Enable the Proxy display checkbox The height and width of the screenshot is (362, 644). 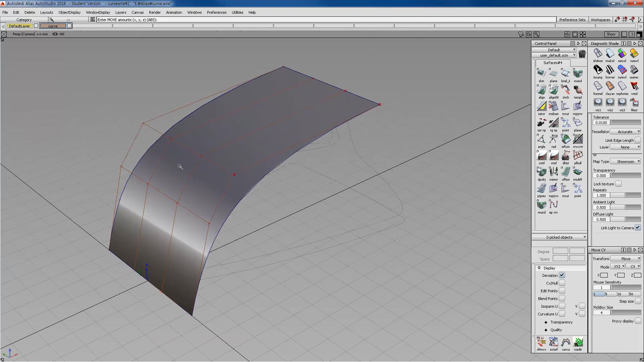pos(638,321)
